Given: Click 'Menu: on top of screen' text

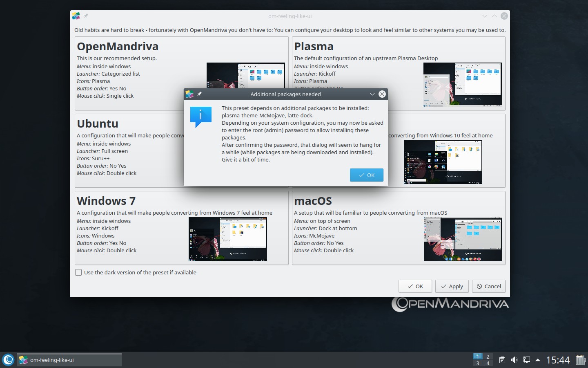Looking at the screenshot, I should click(x=322, y=221).
